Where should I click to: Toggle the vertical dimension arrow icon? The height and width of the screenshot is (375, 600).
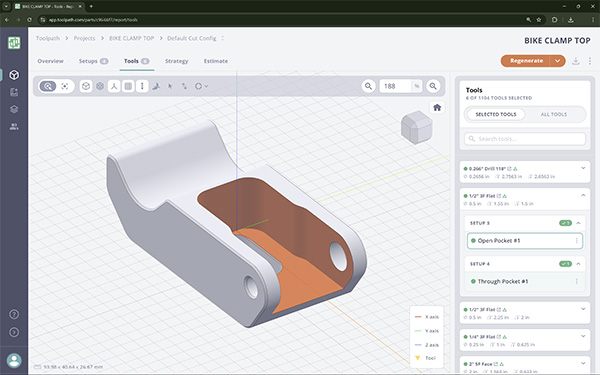point(142,86)
